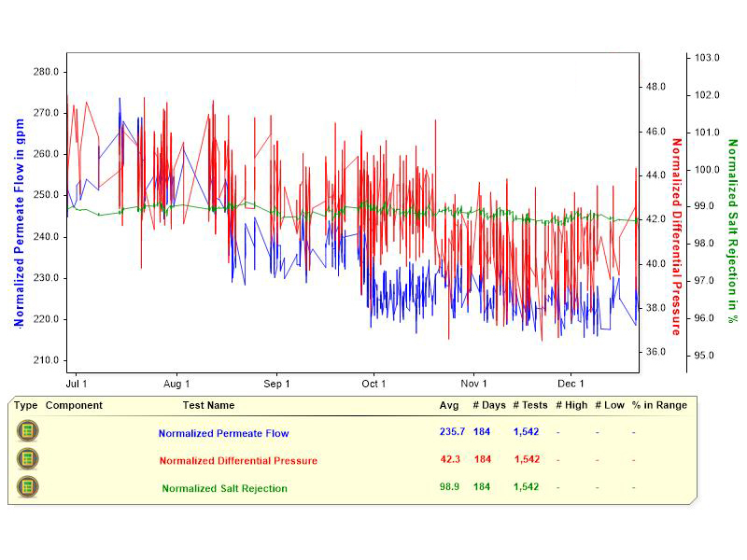This screenshot has height=560, width=747.
Task: Click the 235.7 average value
Action: [452, 431]
